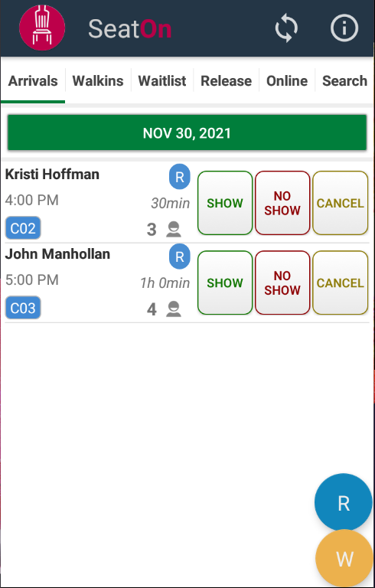This screenshot has height=588, width=375.
Task: Tap the orange W floating button
Action: (x=344, y=558)
